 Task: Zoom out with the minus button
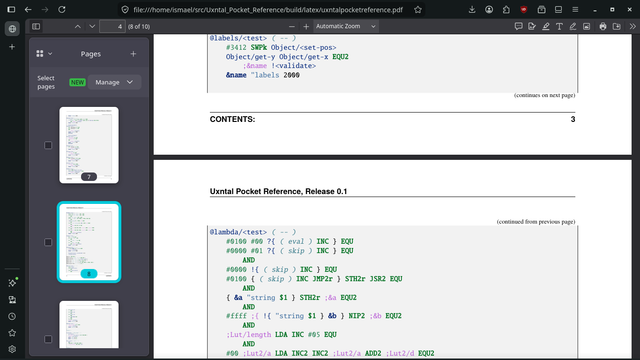coord(291,27)
